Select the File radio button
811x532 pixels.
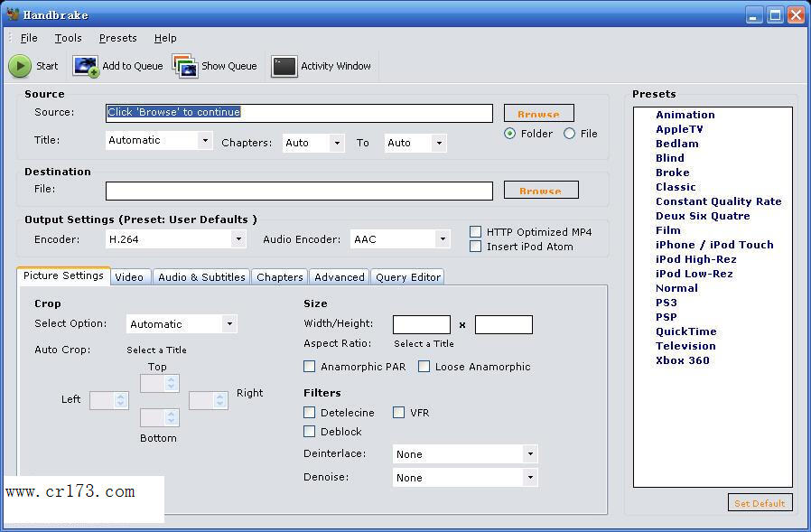[570, 134]
